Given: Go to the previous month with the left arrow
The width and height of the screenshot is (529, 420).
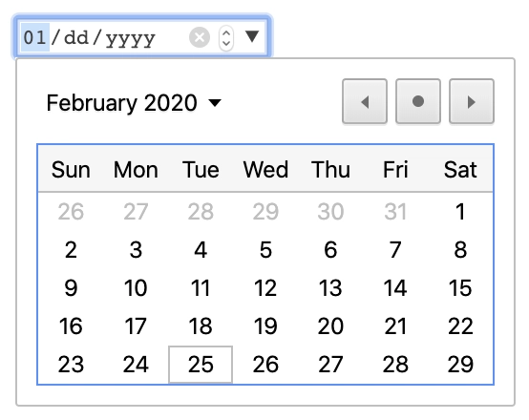Looking at the screenshot, I should pyautogui.click(x=365, y=101).
